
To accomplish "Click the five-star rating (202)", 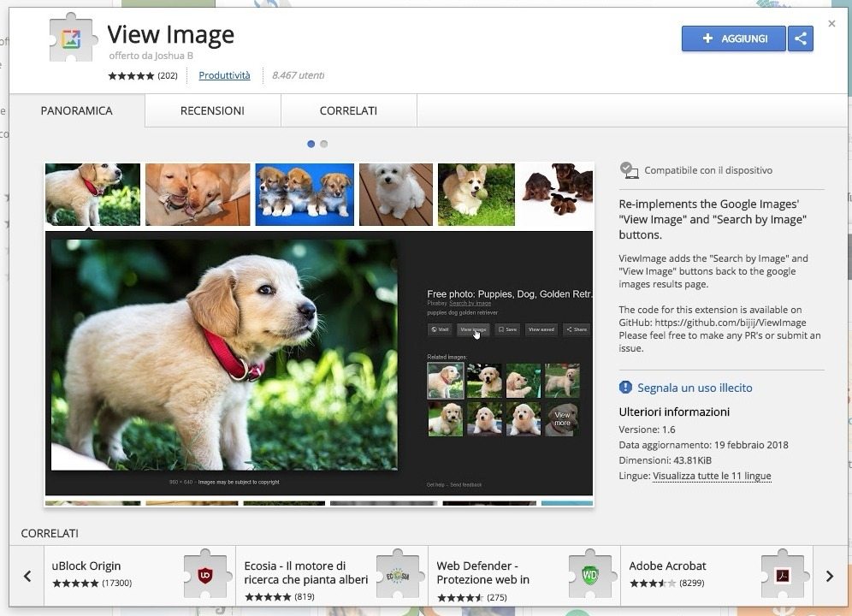I will pos(142,75).
